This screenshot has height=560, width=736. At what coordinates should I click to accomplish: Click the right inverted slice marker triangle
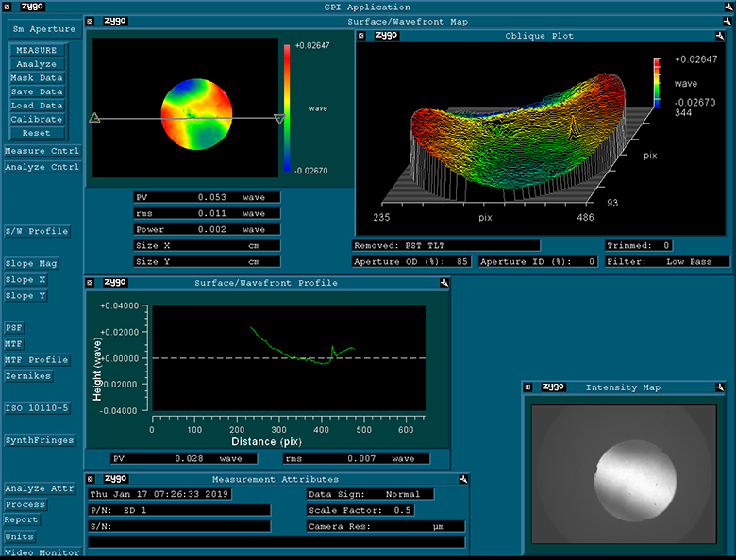(x=278, y=119)
